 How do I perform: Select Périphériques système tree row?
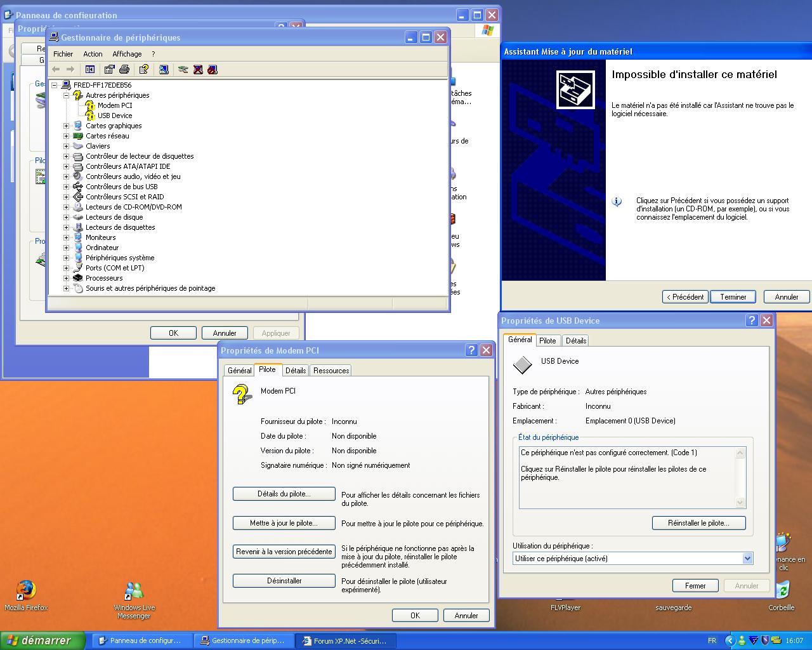120,258
